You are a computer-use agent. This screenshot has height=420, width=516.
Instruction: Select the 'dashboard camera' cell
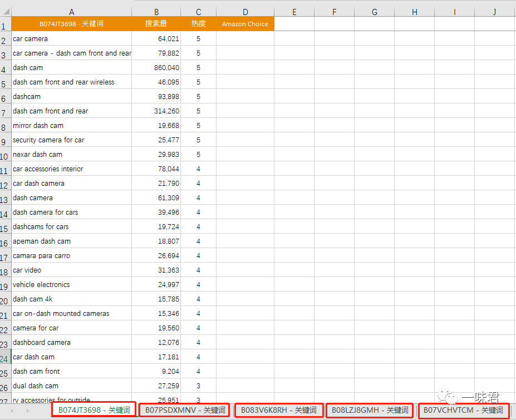[71, 342]
